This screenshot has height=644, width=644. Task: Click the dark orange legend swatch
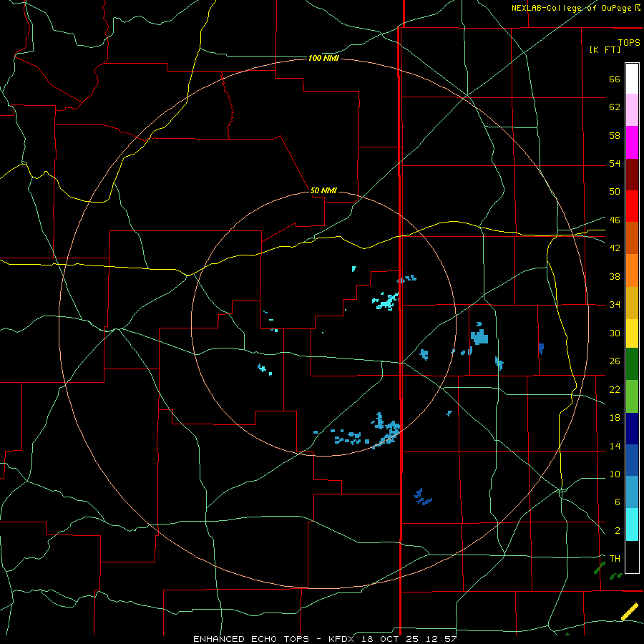tap(632, 238)
